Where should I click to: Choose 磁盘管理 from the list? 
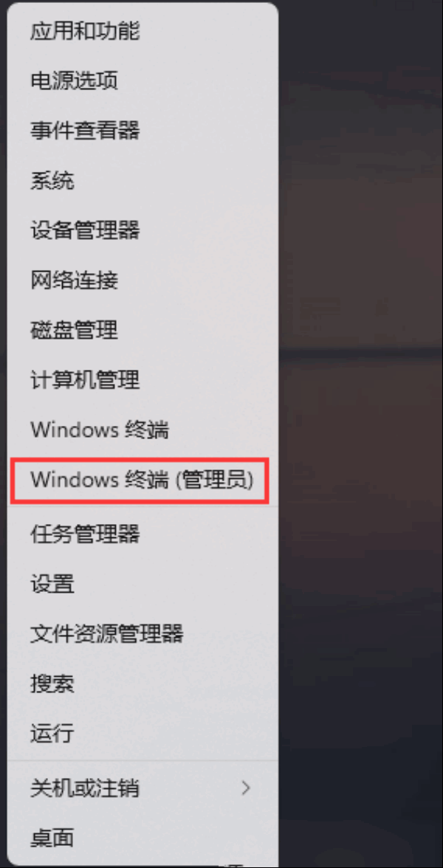[x=142, y=331]
